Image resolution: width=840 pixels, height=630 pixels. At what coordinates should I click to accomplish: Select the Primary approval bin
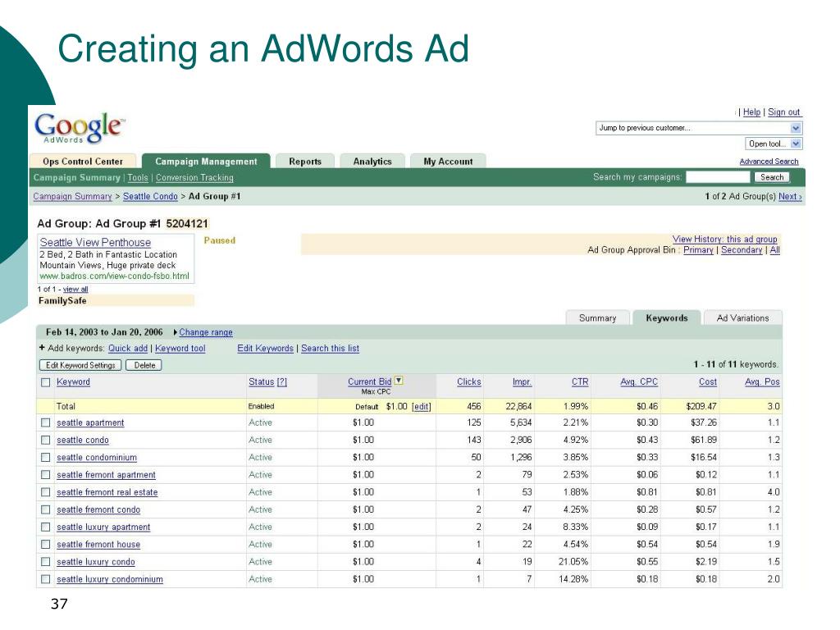(x=698, y=249)
